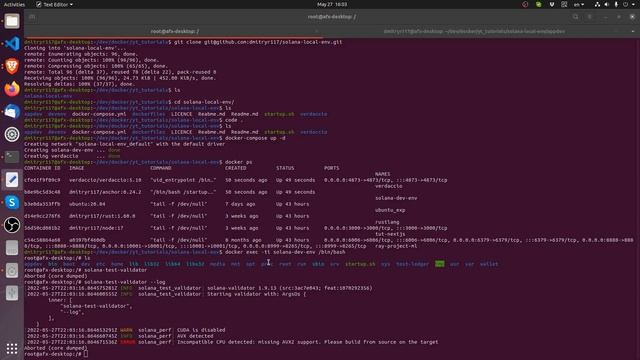640x360 pixels.
Task: Open the USB drive dock icon
Action: tap(12, 293)
